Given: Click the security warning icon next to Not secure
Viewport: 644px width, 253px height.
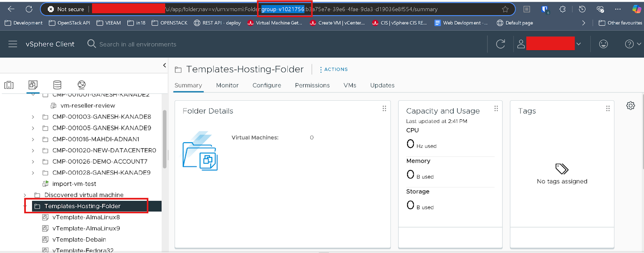Looking at the screenshot, I should coord(51,9).
